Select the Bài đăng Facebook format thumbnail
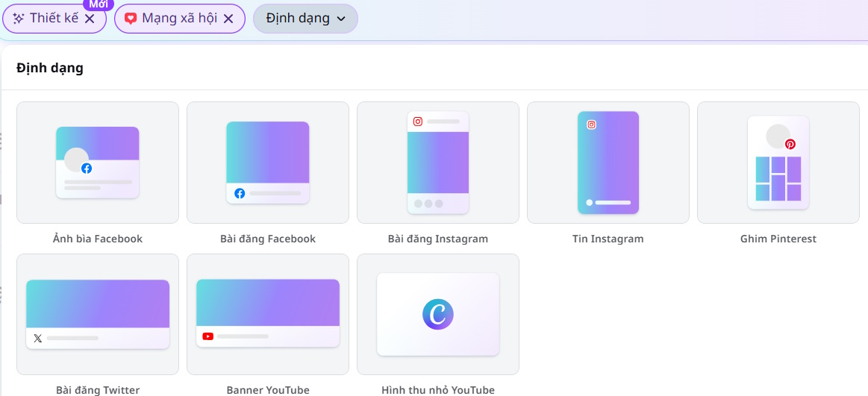The image size is (868, 396). coord(268,163)
